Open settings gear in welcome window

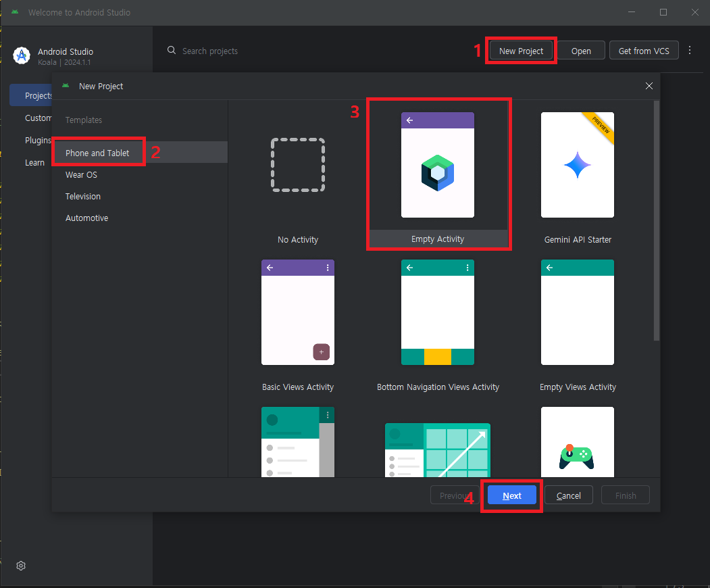point(21,565)
